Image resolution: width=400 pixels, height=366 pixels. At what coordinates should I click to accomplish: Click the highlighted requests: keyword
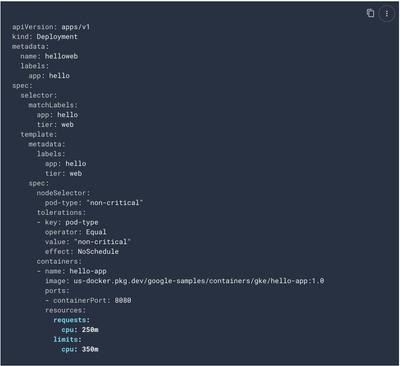(71, 320)
